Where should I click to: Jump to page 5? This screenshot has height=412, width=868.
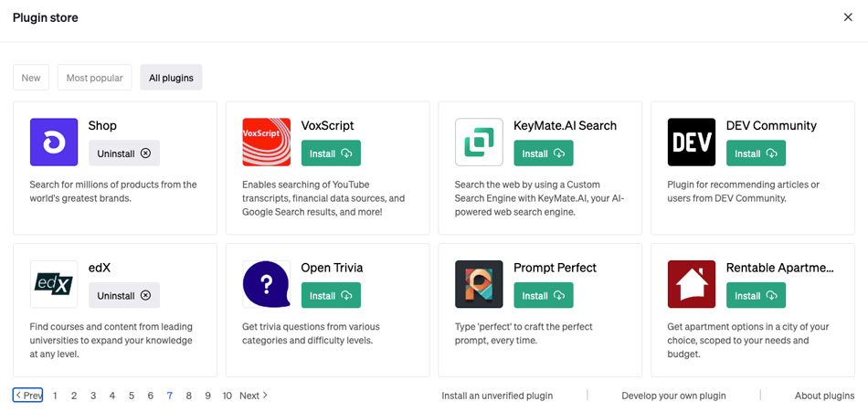tap(132, 396)
